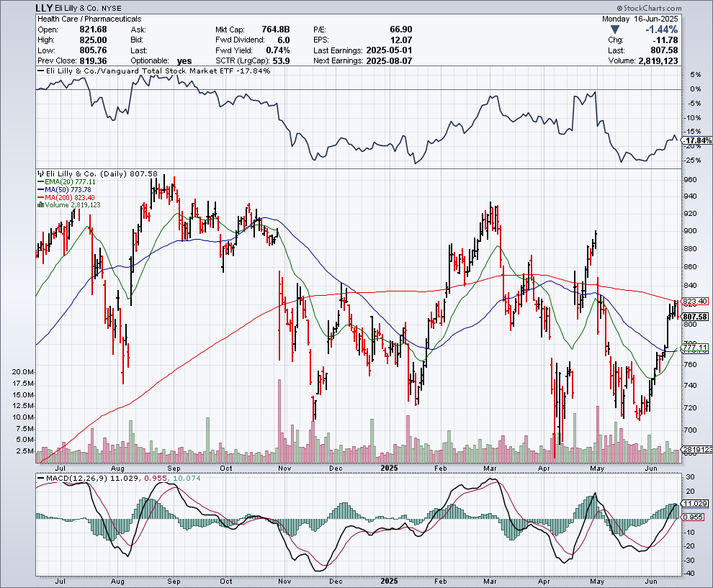Click the Open value 821.68

point(93,30)
